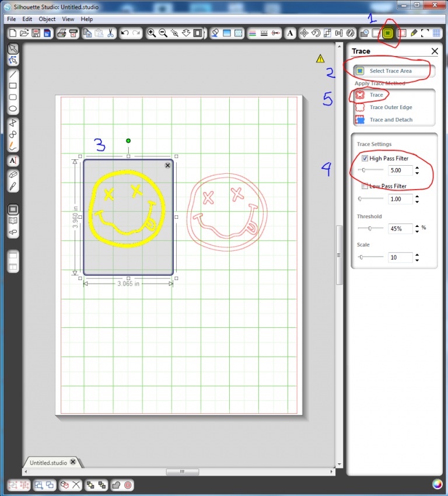Increase the Threshold value with up arrow
448x496 pixels.
(418, 226)
